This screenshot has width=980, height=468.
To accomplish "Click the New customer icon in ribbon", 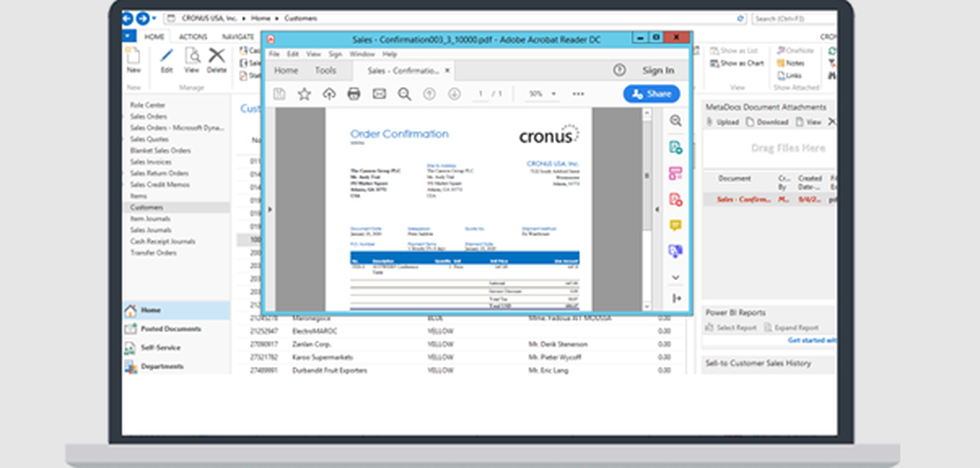I will tap(133, 56).
